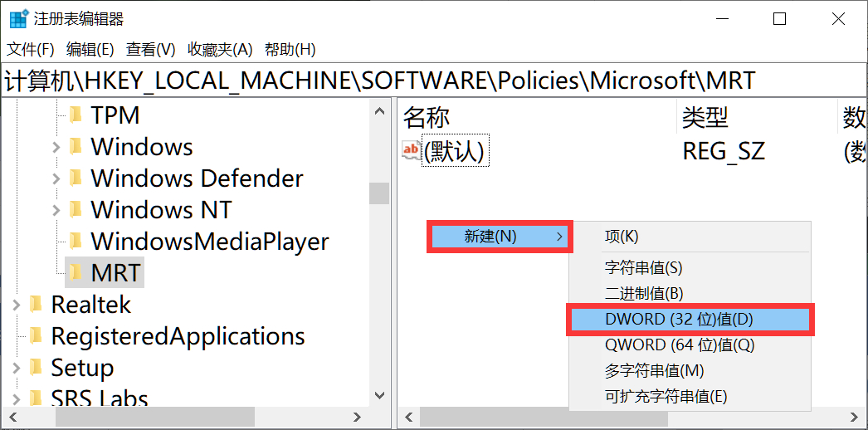Open the 帮助(H) menu

click(290, 50)
